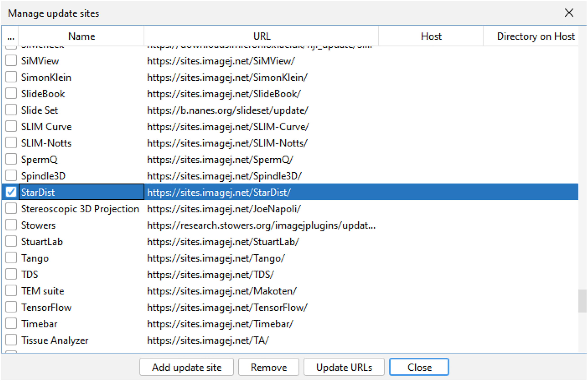Tick the Spindle3D checkbox
Viewport: 588px width, 381px height.
[x=11, y=176]
